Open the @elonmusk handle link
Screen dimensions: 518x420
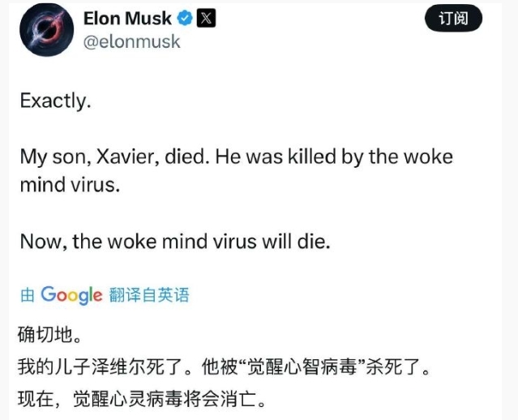coord(131,41)
